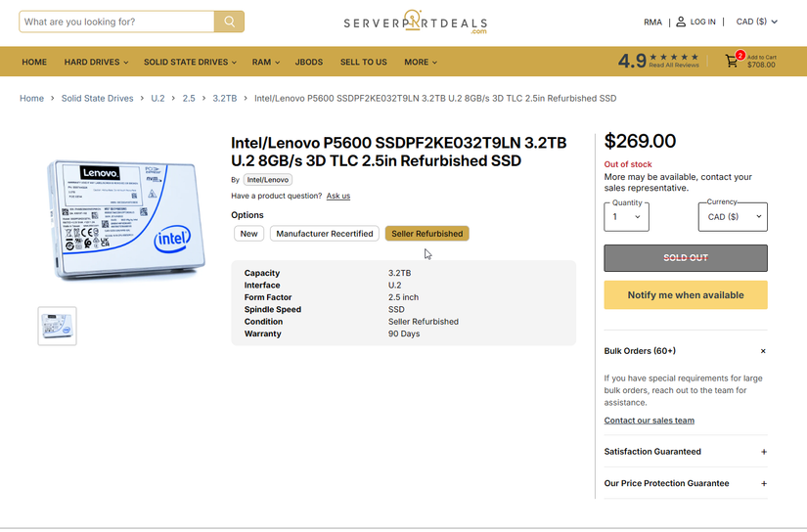
Task: Click the Condition 'Seller Refurbished' value
Action: pyautogui.click(x=423, y=322)
